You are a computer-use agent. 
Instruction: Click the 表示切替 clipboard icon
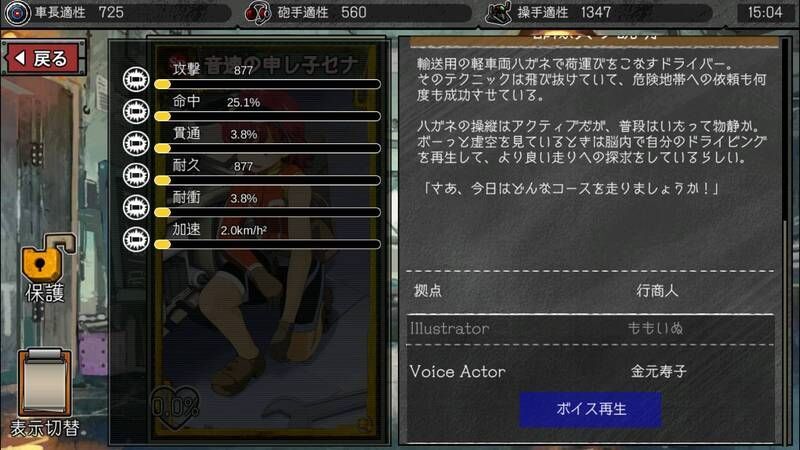point(45,383)
